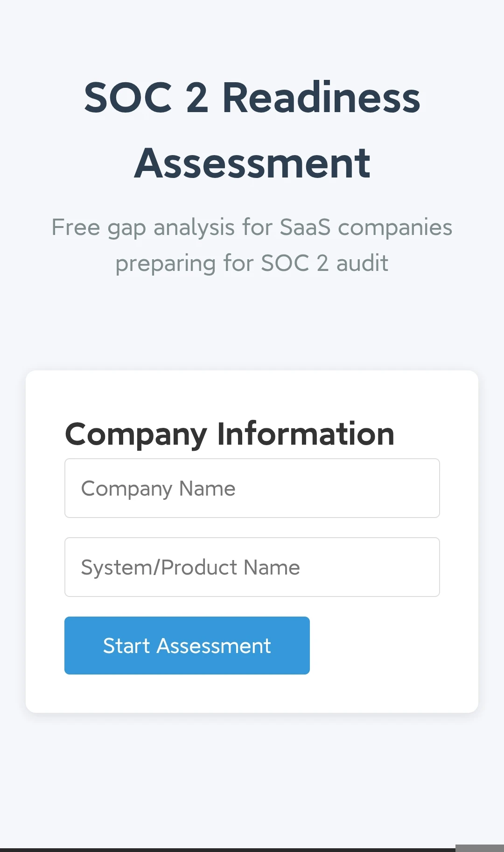Focus the System/Product Name text box
Image resolution: width=504 pixels, height=852 pixels.
tap(252, 567)
